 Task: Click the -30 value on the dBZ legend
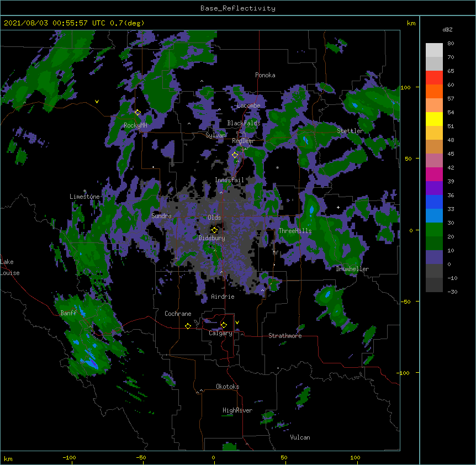[x=452, y=292]
